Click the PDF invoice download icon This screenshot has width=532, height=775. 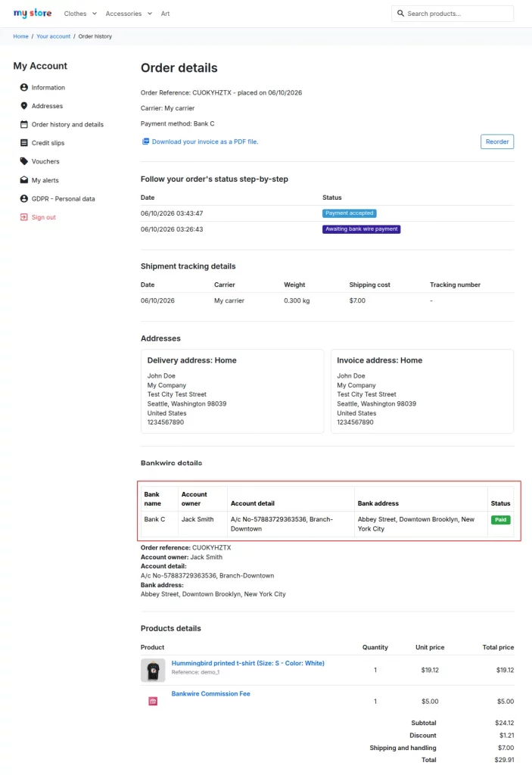click(x=145, y=142)
